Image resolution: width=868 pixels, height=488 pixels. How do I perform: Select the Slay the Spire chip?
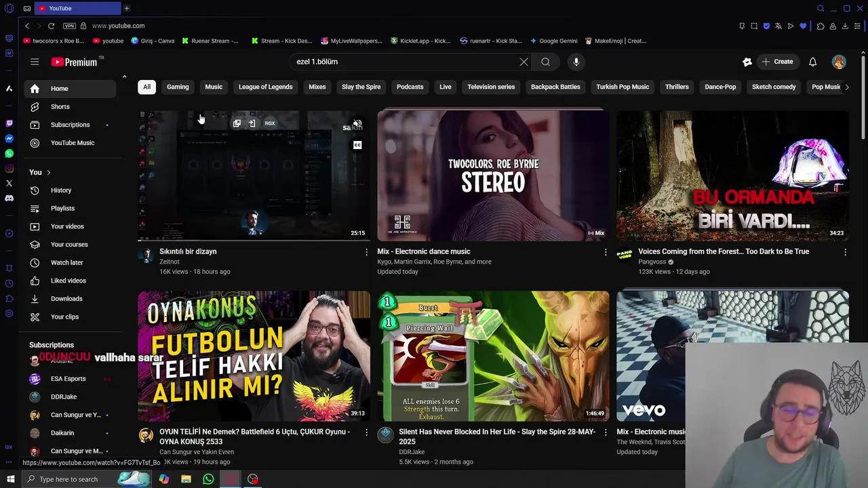tap(361, 87)
